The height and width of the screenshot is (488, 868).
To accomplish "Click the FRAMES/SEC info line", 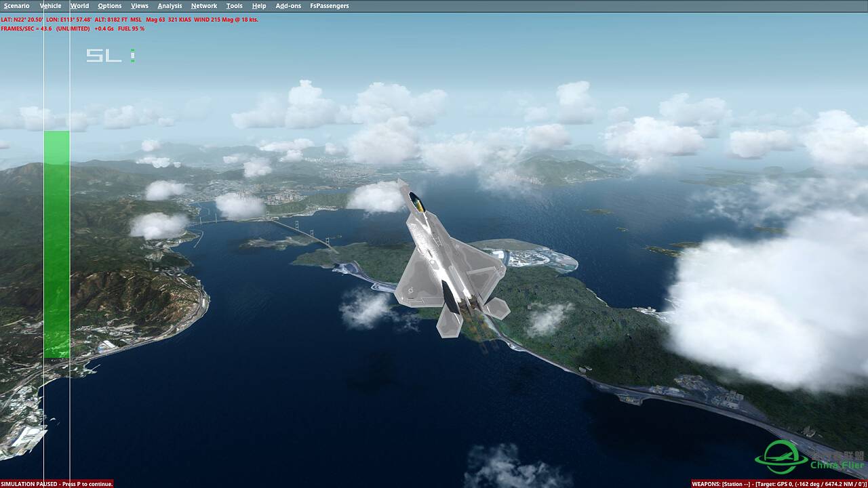I will coord(72,28).
